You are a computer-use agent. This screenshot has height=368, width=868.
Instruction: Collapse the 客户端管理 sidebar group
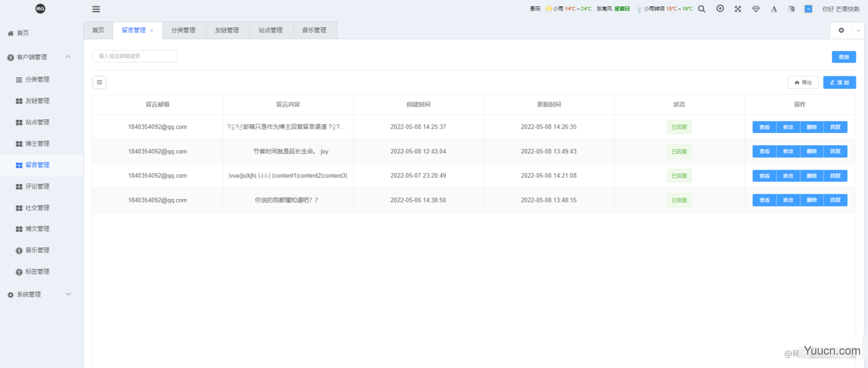point(68,57)
